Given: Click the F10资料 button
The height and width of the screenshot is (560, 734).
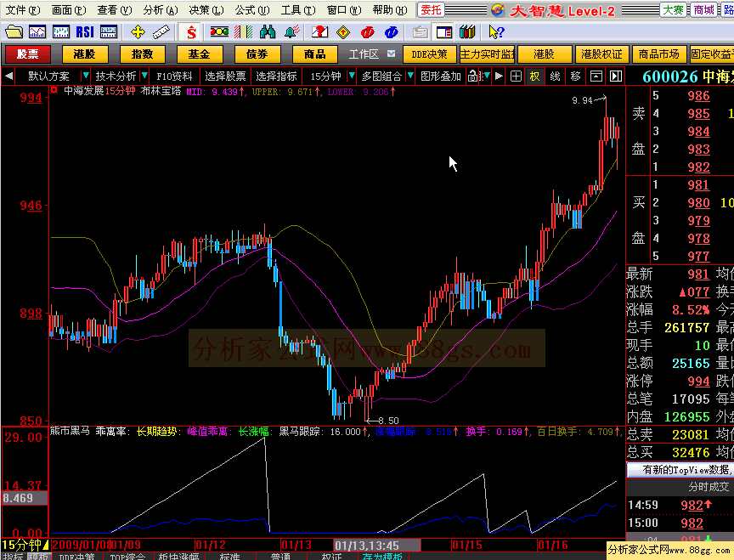Looking at the screenshot, I should [x=174, y=76].
